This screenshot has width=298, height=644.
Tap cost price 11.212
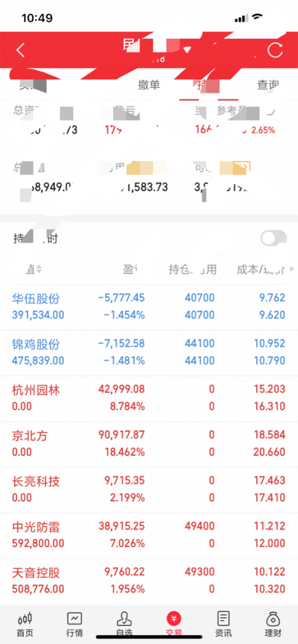point(270,526)
